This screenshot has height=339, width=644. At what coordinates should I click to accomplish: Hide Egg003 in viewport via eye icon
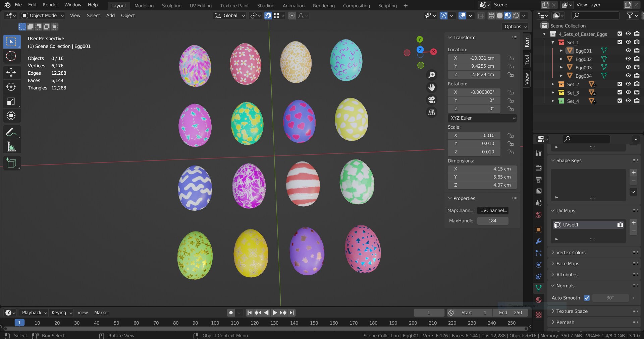click(x=628, y=67)
